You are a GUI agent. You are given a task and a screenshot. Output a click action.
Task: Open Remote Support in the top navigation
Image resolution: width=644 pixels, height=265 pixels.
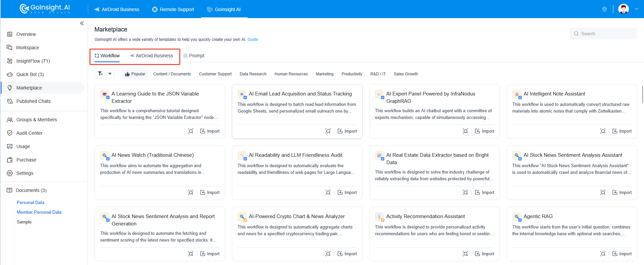pos(173,9)
